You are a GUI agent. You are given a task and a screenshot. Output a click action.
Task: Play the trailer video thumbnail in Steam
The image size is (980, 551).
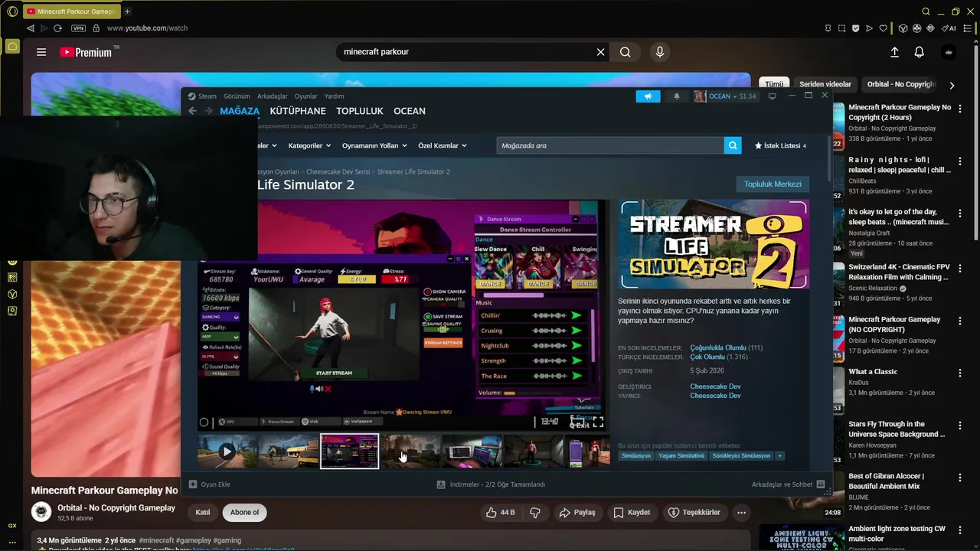[x=227, y=452]
